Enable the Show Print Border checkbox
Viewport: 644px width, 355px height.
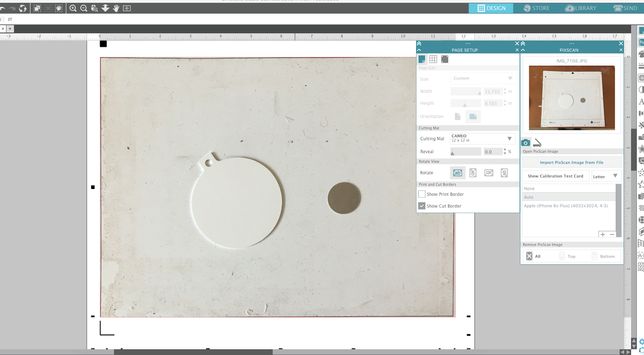tap(422, 194)
